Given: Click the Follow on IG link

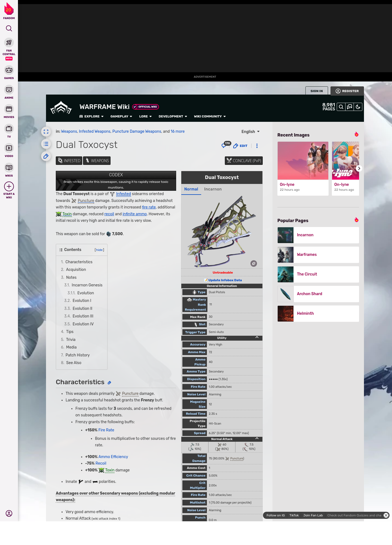Looking at the screenshot, I should [275, 515].
